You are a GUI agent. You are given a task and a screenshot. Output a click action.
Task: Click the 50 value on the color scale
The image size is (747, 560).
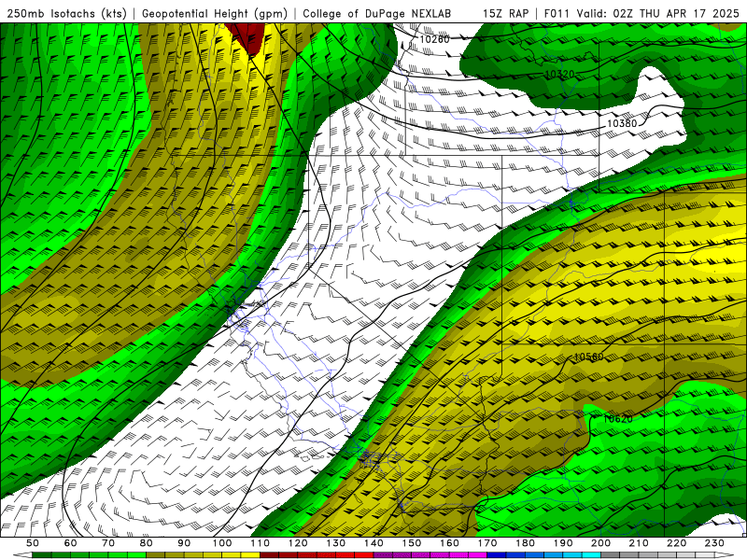click(x=33, y=543)
